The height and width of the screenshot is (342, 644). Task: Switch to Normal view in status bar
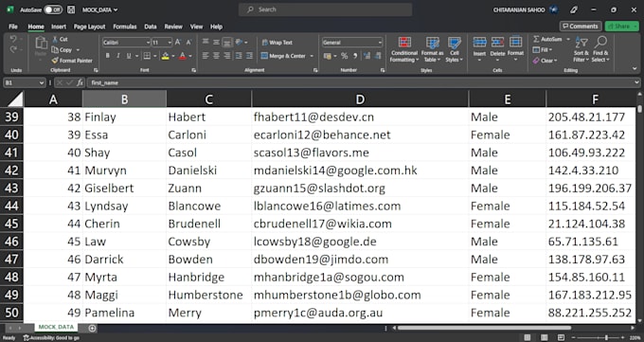527,338
